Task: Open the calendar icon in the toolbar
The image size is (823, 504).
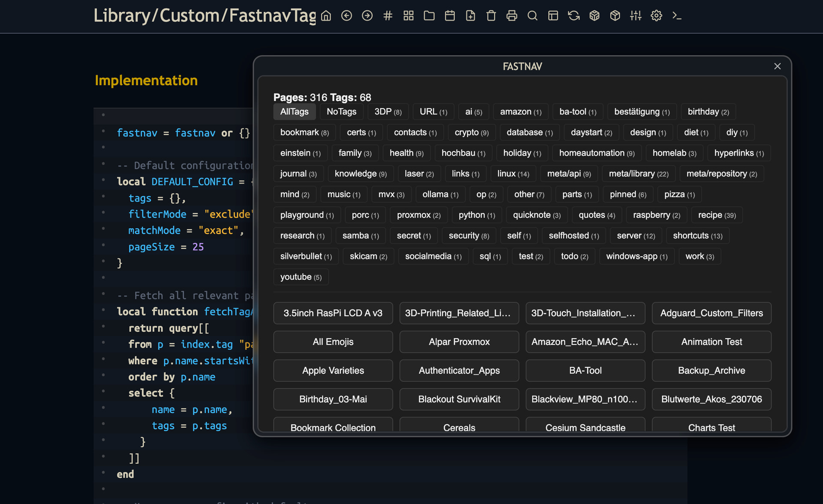Action: pyautogui.click(x=450, y=16)
